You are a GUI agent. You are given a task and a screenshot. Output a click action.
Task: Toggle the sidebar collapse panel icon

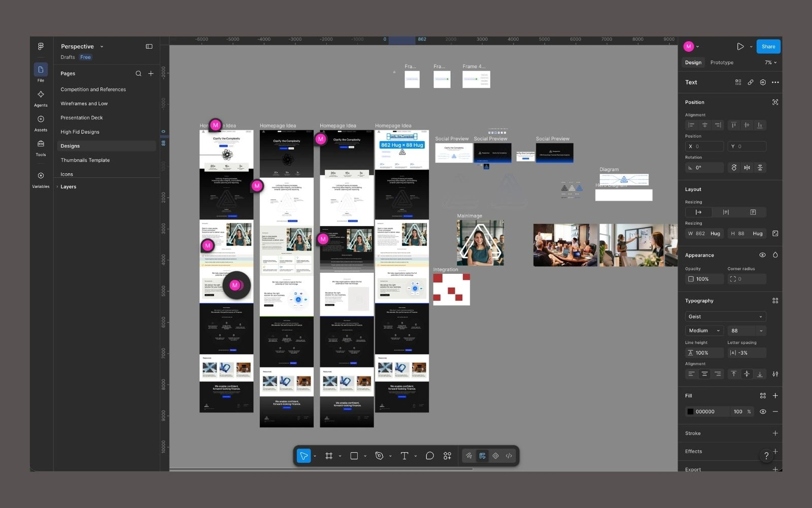coord(149,46)
